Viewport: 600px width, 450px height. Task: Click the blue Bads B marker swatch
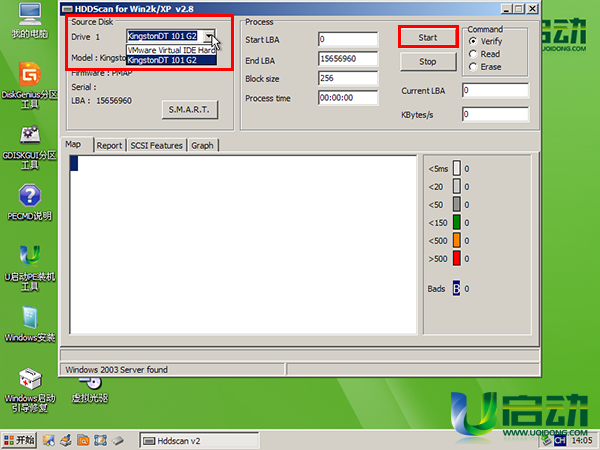[x=457, y=288]
